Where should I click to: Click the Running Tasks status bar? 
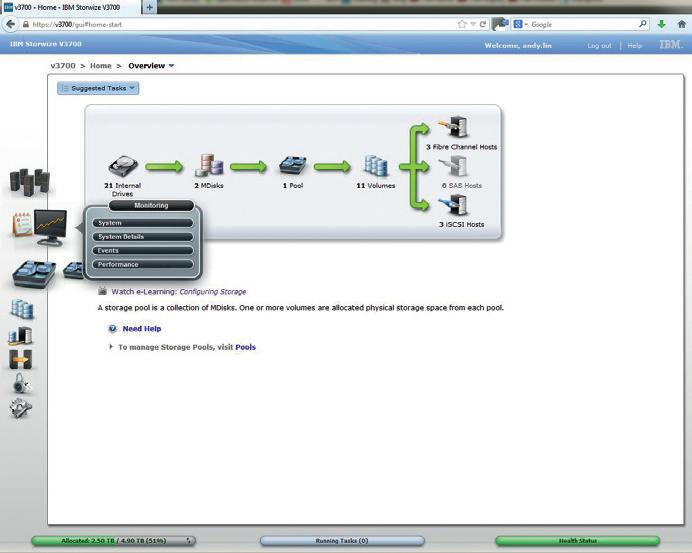pos(342,541)
